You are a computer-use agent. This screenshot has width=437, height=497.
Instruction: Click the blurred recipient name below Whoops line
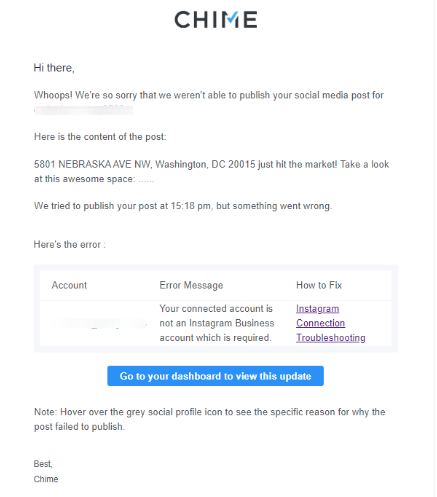[x=83, y=110]
